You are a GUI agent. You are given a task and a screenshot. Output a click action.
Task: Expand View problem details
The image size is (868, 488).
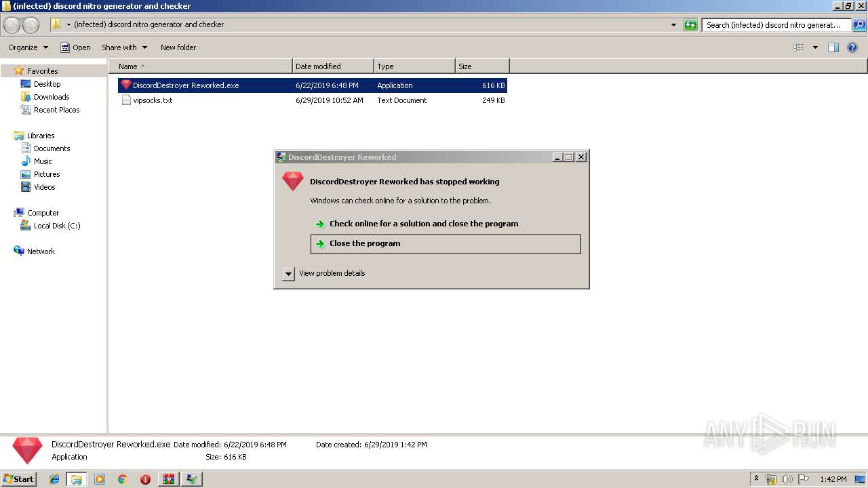(x=288, y=274)
